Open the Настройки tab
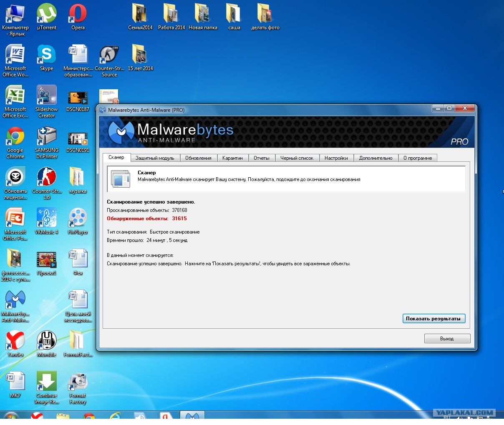This screenshot has height=425, width=504. pos(336,158)
